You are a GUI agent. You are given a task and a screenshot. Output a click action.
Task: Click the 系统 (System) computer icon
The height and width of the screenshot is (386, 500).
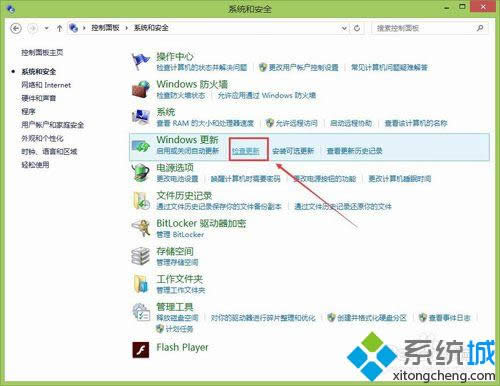141,117
